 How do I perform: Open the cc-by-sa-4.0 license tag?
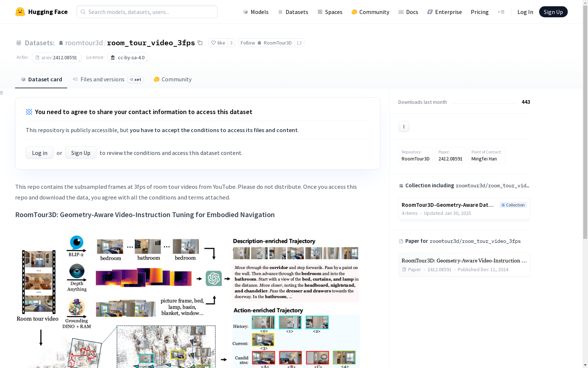pos(128,57)
